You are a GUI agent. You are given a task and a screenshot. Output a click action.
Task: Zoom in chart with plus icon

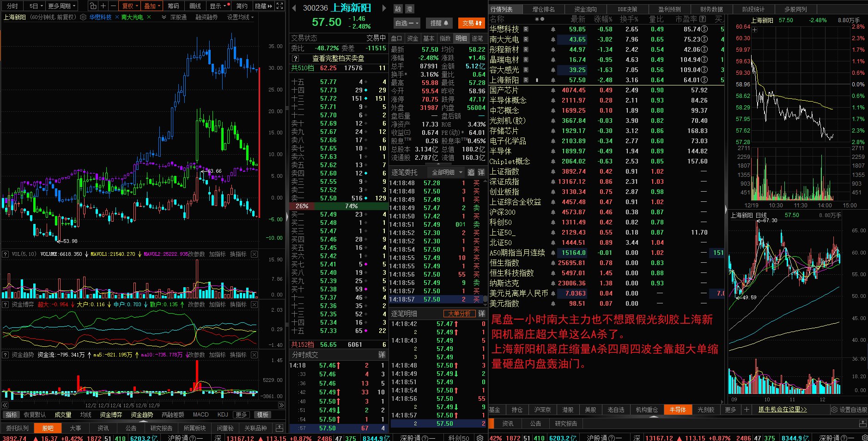(x=103, y=6)
